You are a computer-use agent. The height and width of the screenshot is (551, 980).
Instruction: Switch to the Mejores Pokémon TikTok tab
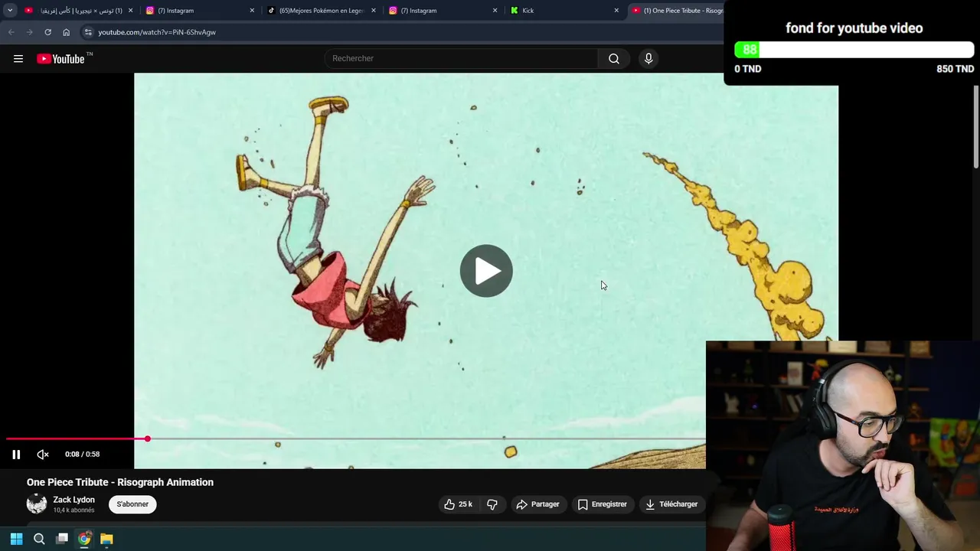tap(320, 11)
